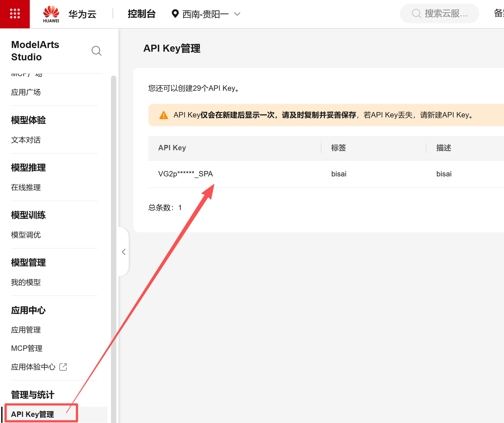Select the VG2p******_SPA key cell
Screen dimensions: 504x423
[x=185, y=174]
